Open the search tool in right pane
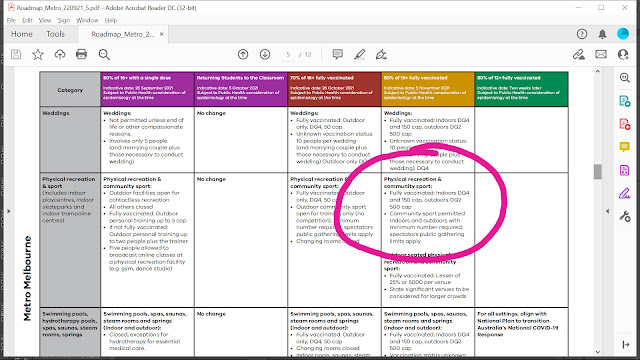The width and height of the screenshot is (640, 360). [x=624, y=78]
